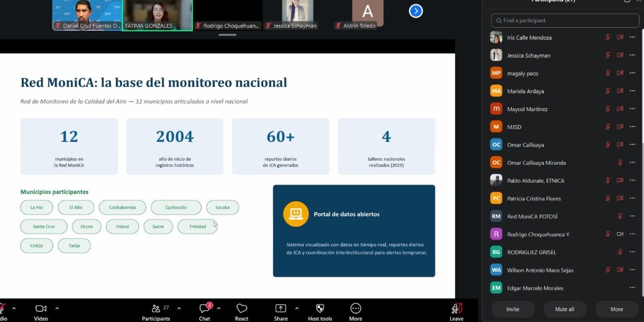
Task: Click the More button in the participants panel
Action: click(x=616, y=309)
